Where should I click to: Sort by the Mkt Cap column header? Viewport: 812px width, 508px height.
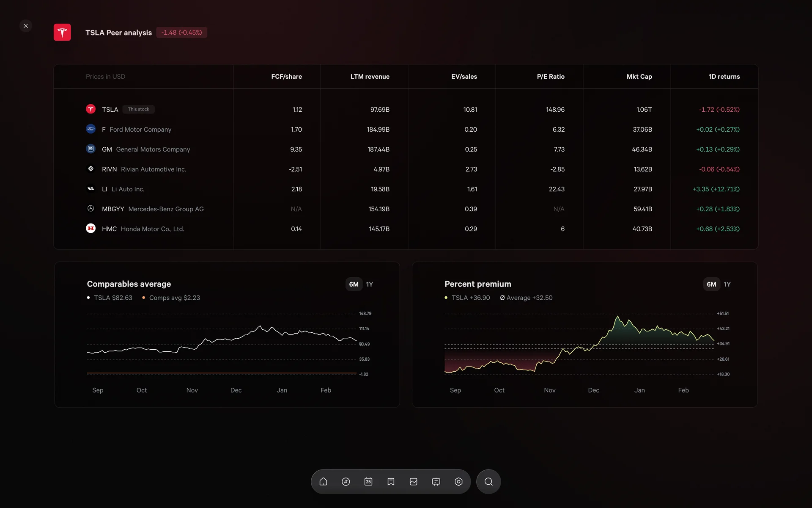(x=639, y=77)
